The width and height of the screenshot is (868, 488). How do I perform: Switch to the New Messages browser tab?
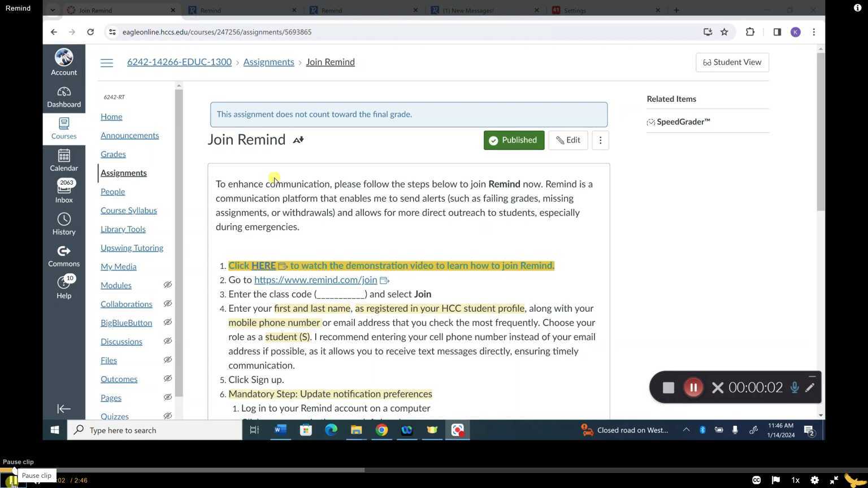[x=468, y=10]
